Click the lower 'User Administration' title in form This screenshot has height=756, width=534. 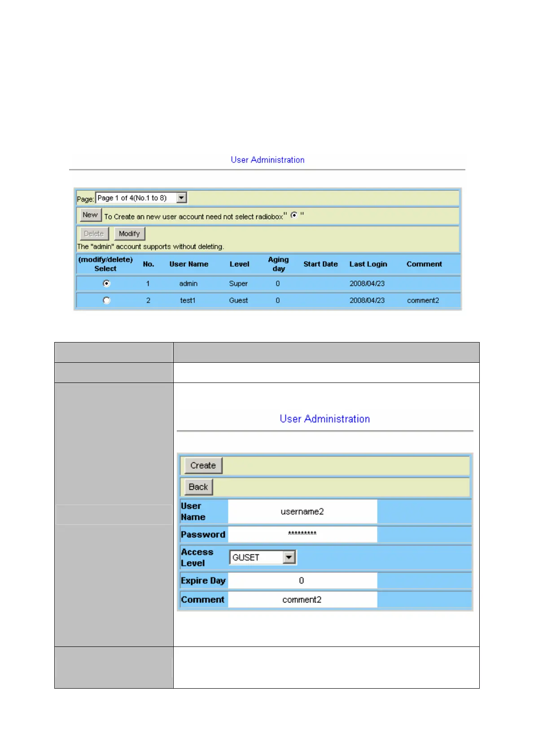pyautogui.click(x=325, y=419)
